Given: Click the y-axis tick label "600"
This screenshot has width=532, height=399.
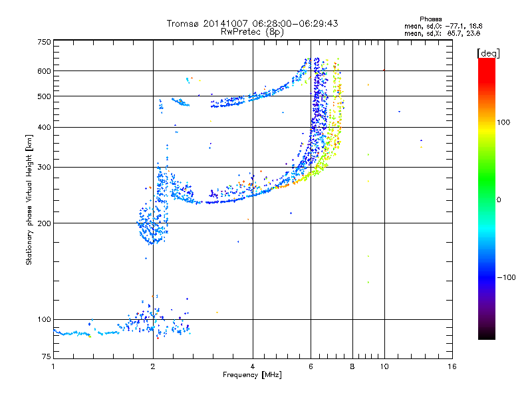Looking at the screenshot, I should coord(44,71).
